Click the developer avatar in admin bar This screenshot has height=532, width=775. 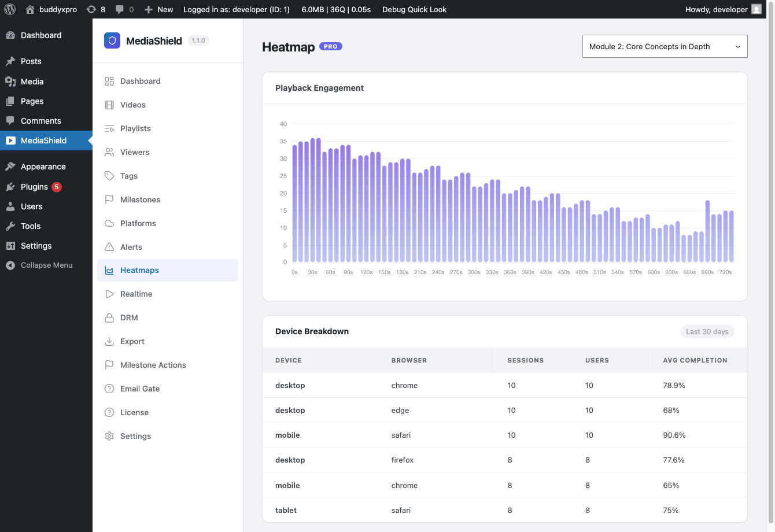point(756,9)
